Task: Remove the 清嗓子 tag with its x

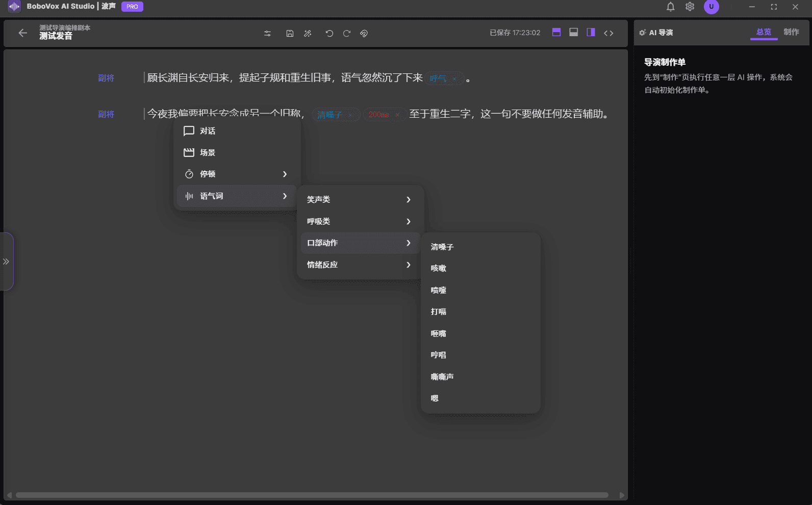Action: (x=350, y=115)
